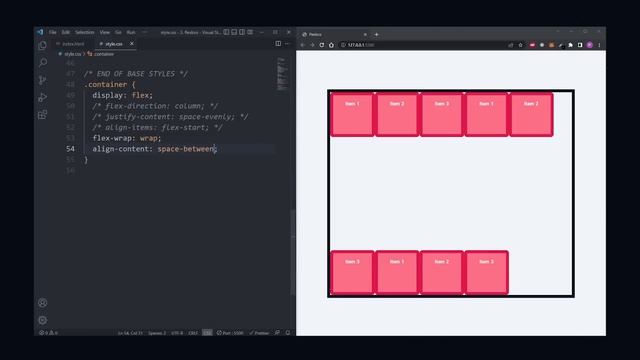640x360 pixels.
Task: Reload the browser page
Action: (x=322, y=45)
